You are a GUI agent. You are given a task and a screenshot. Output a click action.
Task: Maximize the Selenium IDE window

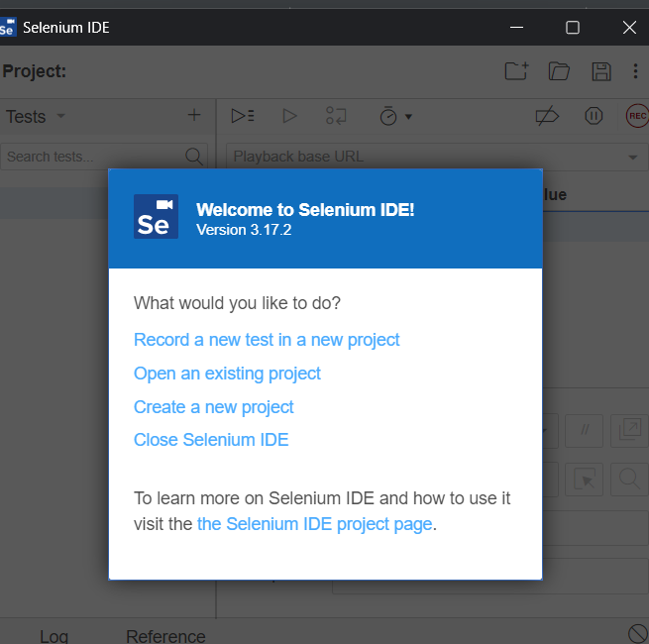click(573, 28)
